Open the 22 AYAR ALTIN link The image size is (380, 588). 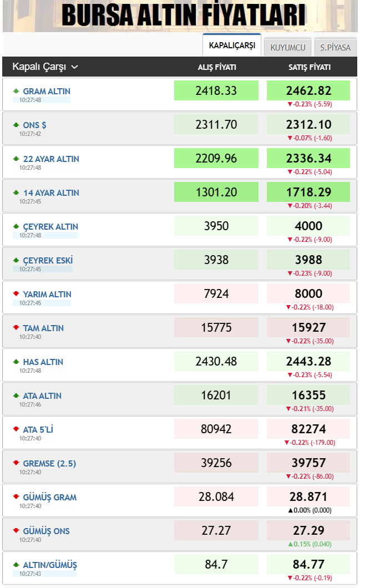pos(51,159)
